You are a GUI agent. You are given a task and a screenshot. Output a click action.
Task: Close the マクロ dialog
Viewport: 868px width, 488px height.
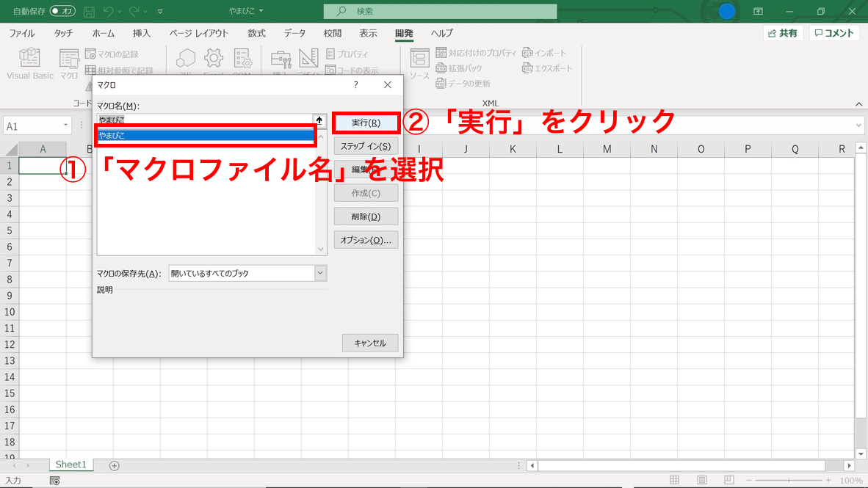coord(388,84)
